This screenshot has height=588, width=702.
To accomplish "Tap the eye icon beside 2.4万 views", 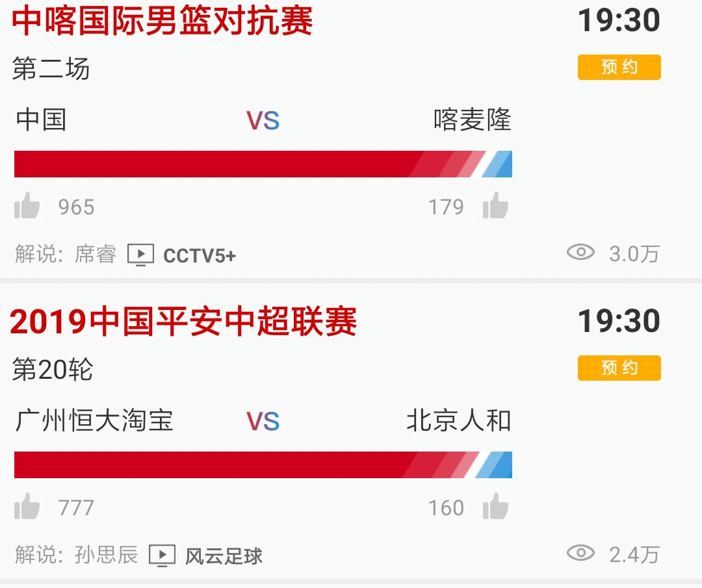I will tap(580, 553).
